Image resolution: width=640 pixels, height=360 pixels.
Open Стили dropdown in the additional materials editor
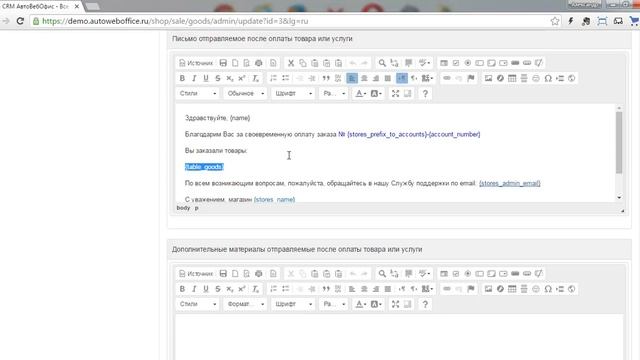pos(198,304)
